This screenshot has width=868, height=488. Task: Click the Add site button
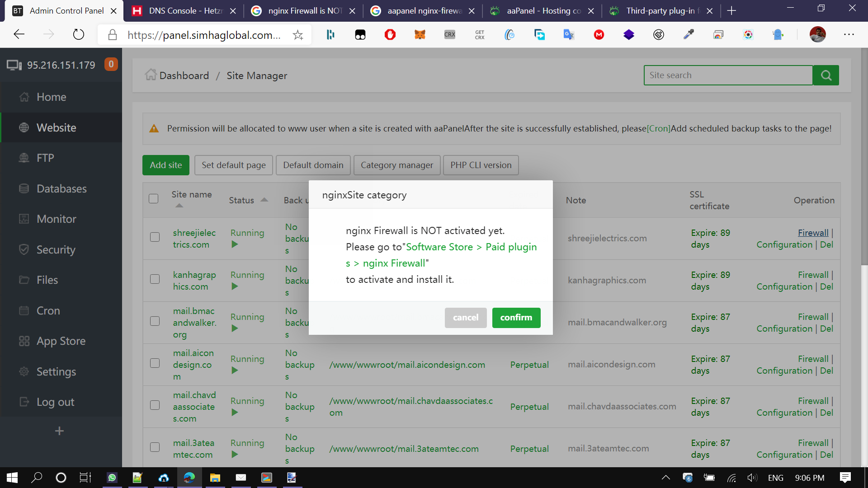(166, 165)
